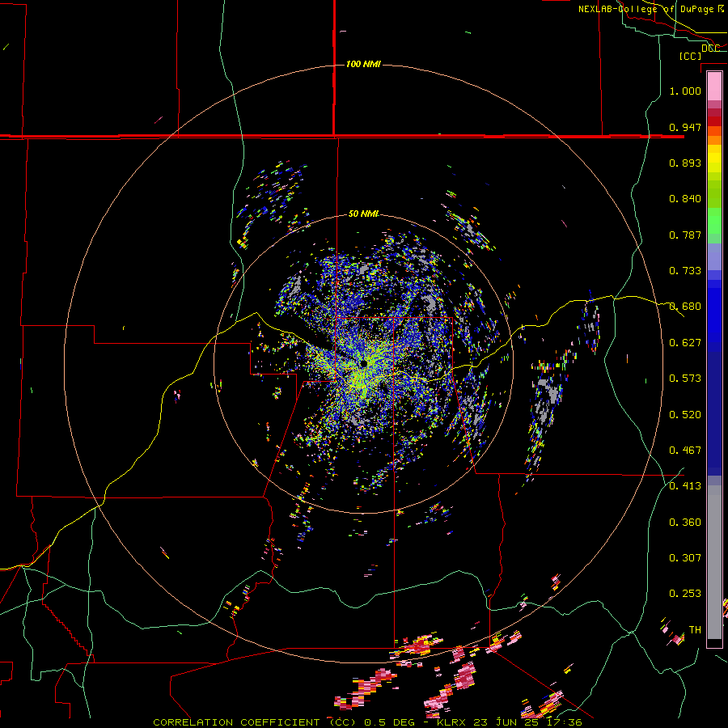Viewport: 728px width, 728px height.
Task: Click the 0.573 scale value
Action: click(685, 379)
